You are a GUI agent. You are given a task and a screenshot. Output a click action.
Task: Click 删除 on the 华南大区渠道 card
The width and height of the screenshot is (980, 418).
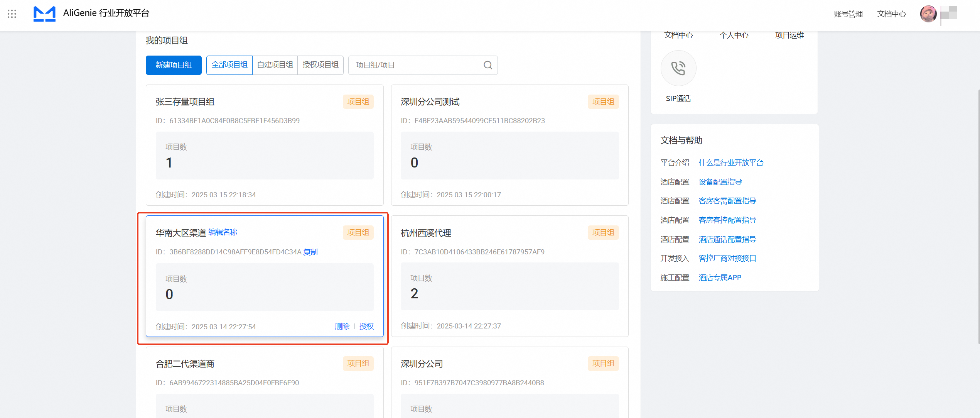click(x=342, y=327)
